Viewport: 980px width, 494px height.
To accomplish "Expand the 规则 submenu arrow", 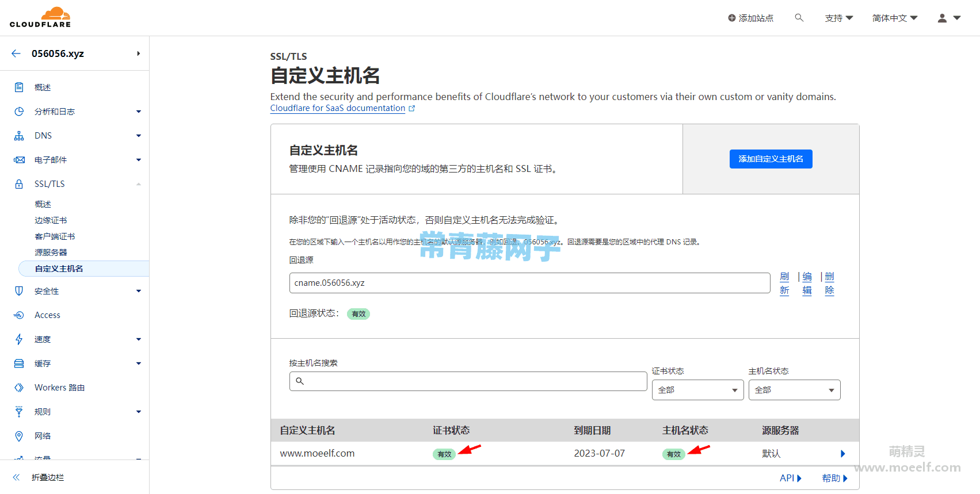I will (139, 412).
